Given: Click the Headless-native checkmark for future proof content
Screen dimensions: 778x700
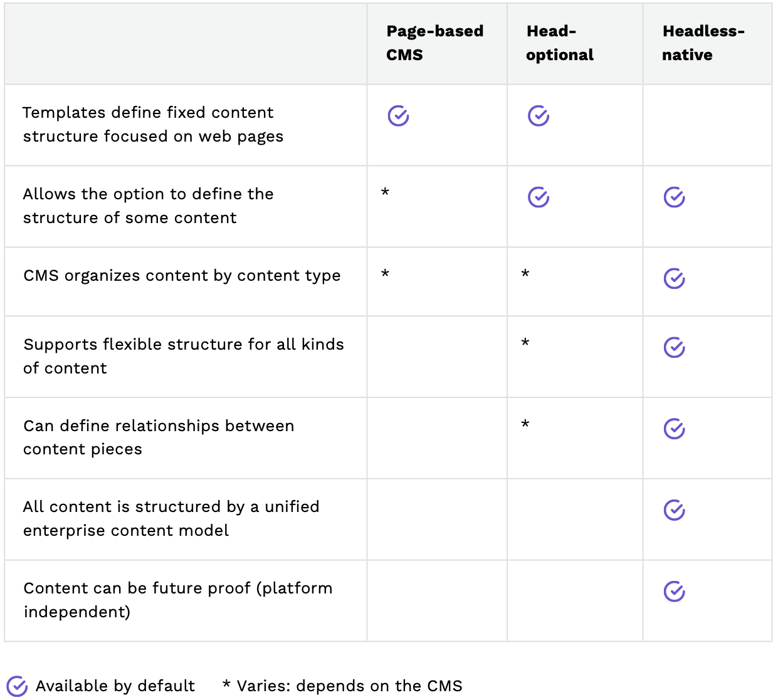Looking at the screenshot, I should pos(674,592).
